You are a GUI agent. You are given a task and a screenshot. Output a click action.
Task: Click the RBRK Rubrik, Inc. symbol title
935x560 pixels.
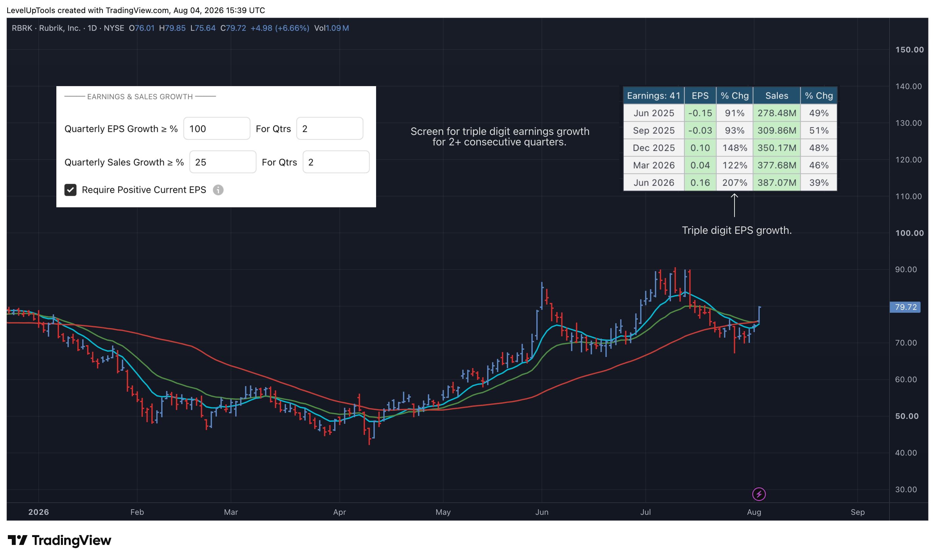click(x=46, y=28)
